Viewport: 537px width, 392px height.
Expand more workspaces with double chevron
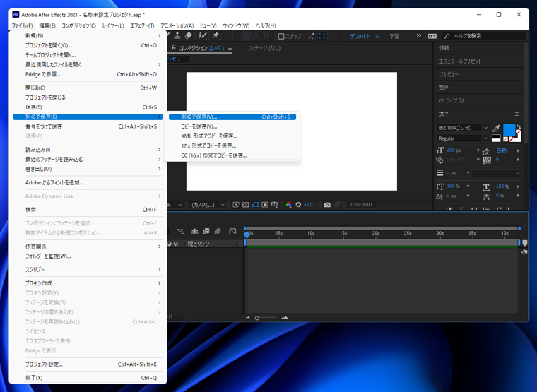click(418, 35)
